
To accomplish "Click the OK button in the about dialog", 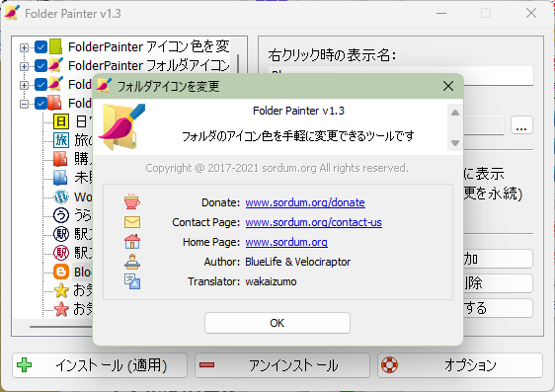I will (277, 323).
